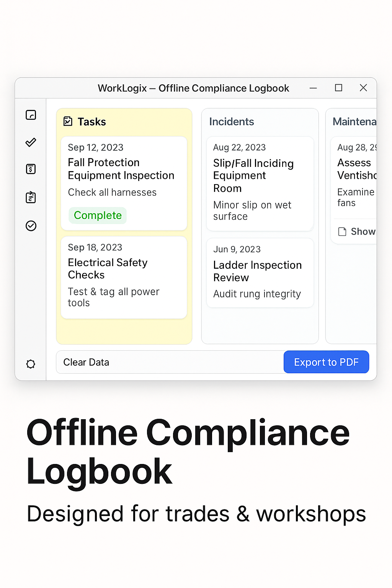Click the Clear Data button
The image size is (392, 588).
[86, 362]
